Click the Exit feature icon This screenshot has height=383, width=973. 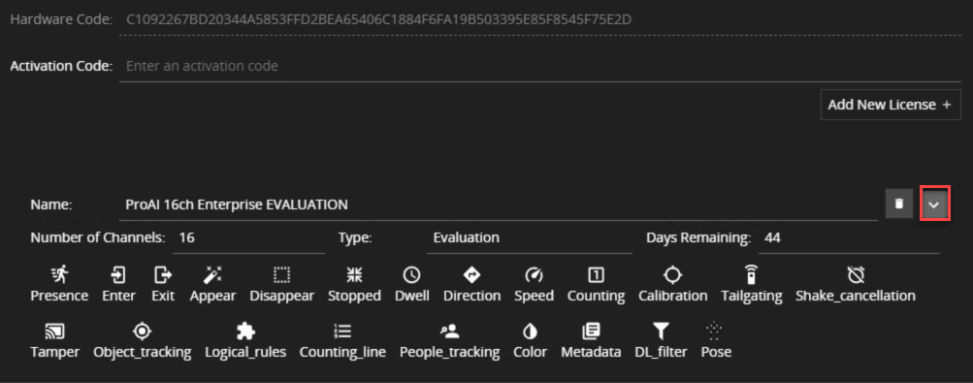[x=163, y=274]
